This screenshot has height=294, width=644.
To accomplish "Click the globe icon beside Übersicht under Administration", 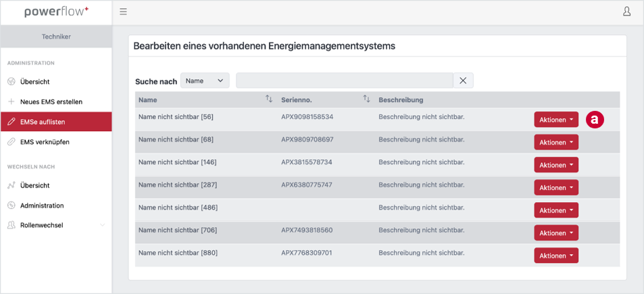I will click(11, 82).
